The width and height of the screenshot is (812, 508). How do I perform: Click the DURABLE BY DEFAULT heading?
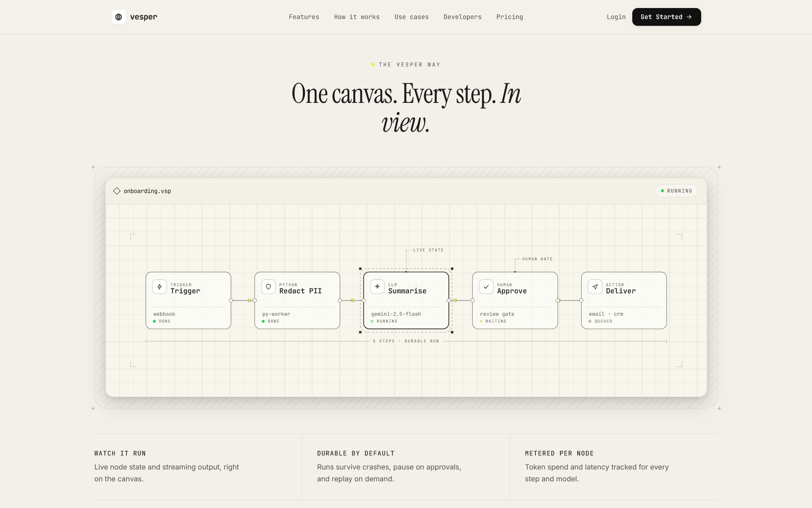pyautogui.click(x=356, y=453)
